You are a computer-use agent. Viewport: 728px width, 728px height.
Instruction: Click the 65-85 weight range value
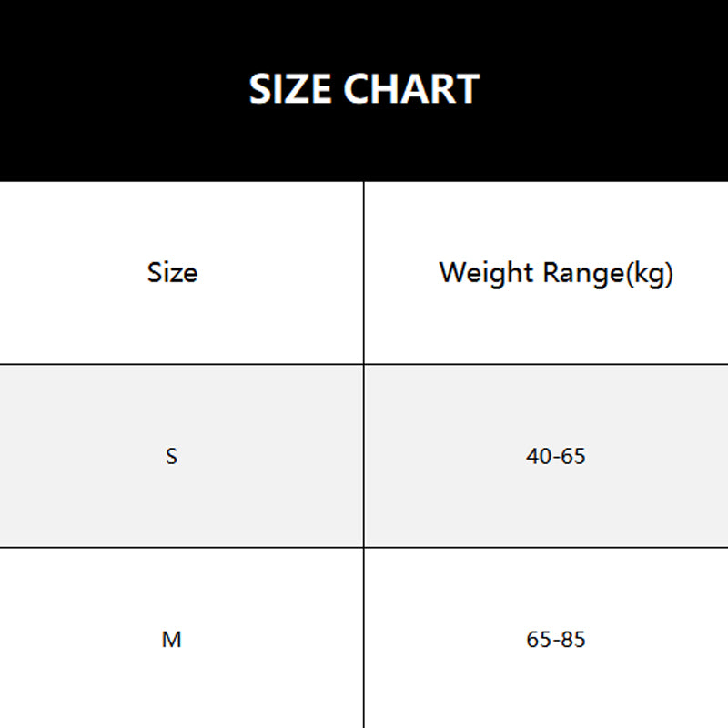(556, 640)
